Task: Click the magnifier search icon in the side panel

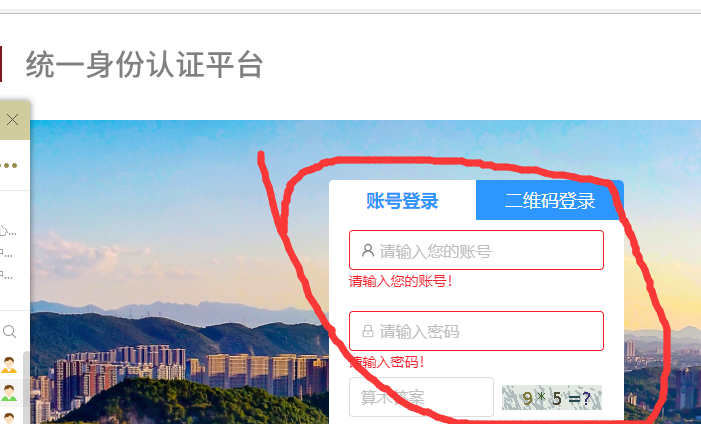Action: tap(9, 331)
